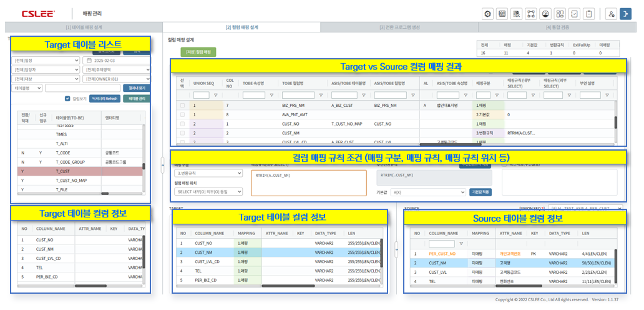Select T_CODE row in table list
Screen dimensions: 644x310
pos(80,152)
